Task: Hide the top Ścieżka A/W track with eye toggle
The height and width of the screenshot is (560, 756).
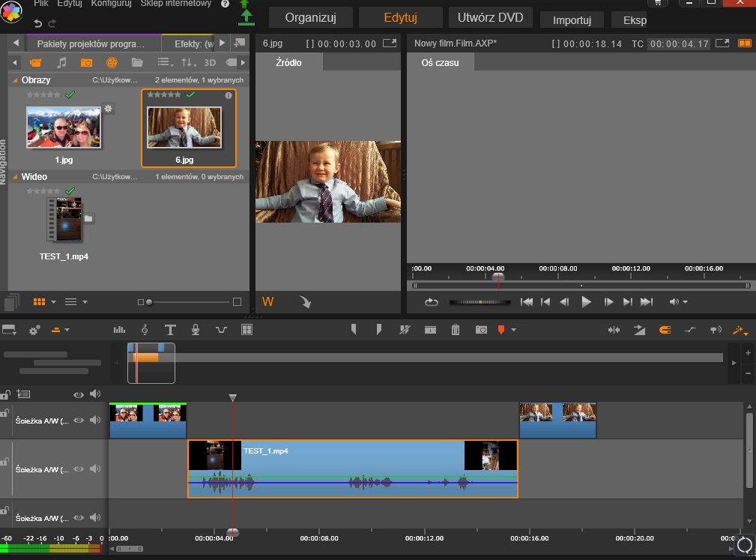Action: (78, 420)
